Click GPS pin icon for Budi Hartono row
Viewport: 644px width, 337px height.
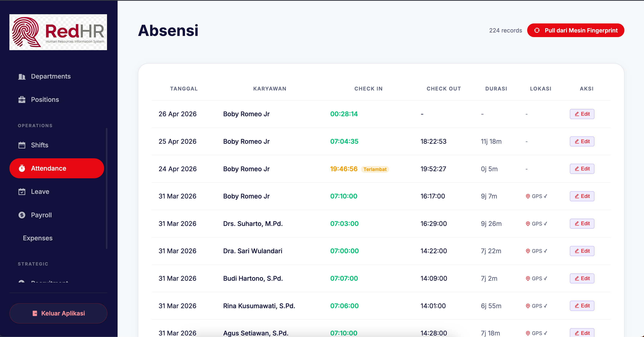(528, 279)
